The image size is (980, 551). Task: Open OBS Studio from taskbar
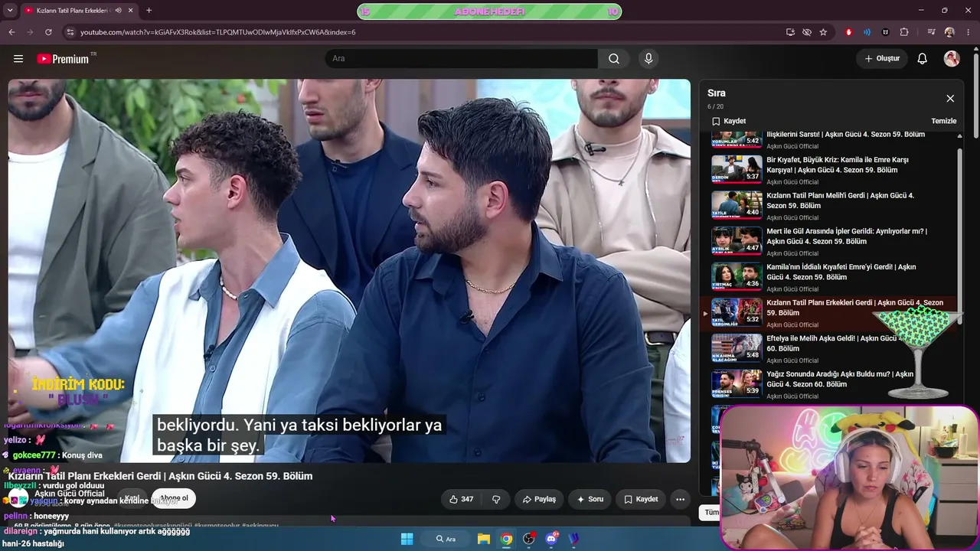[x=528, y=539]
